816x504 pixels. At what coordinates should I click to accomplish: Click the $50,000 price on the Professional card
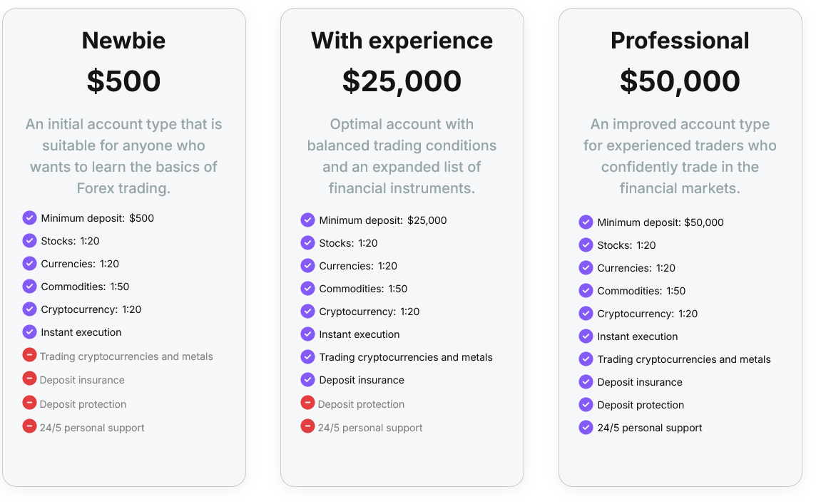[x=680, y=81]
